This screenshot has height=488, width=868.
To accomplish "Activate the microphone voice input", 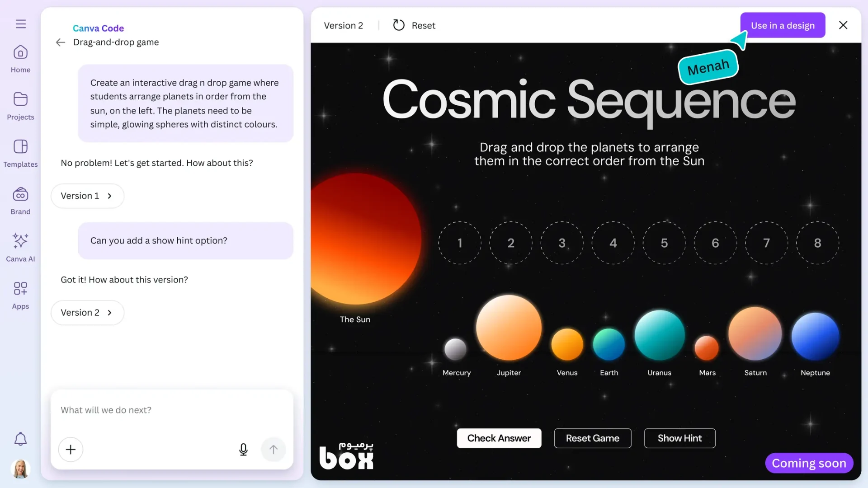I will click(x=243, y=450).
